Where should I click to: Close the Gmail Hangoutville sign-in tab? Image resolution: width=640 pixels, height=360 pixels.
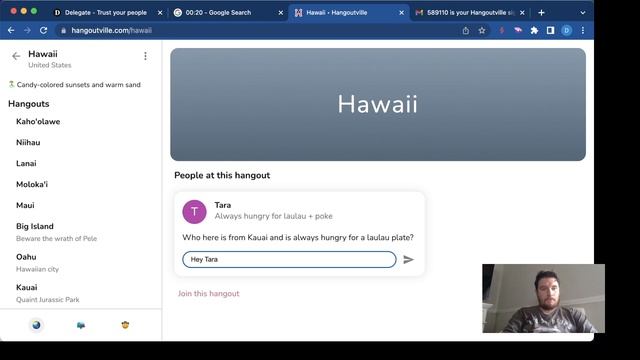pos(522,13)
